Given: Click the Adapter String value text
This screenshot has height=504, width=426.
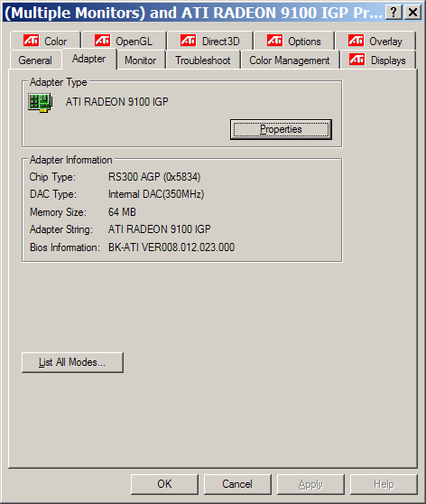Looking at the screenshot, I should [160, 229].
